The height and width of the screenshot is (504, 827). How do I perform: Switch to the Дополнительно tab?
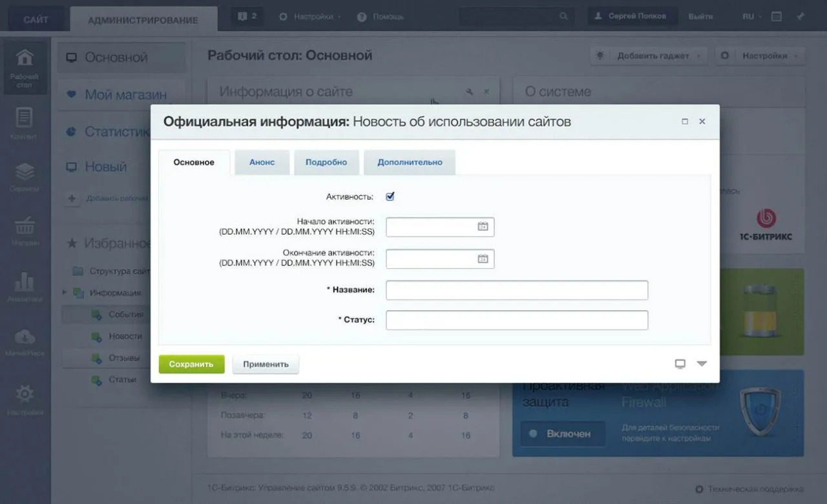coord(410,162)
